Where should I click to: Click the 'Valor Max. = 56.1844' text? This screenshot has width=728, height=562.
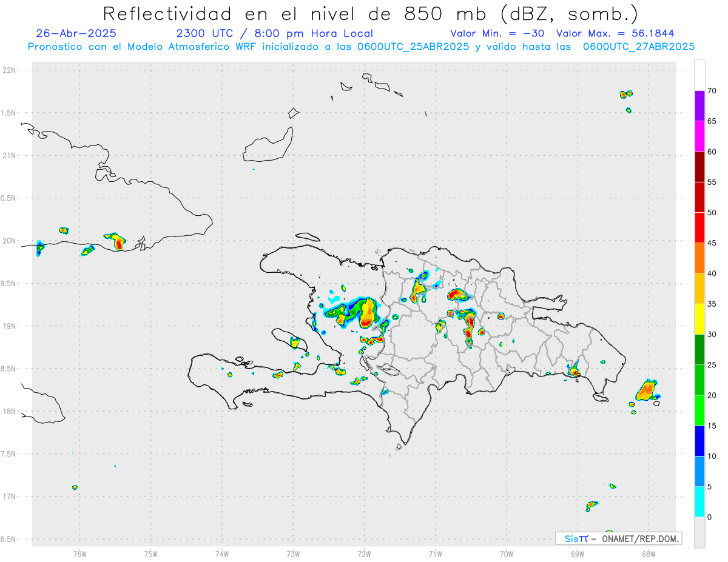point(615,33)
